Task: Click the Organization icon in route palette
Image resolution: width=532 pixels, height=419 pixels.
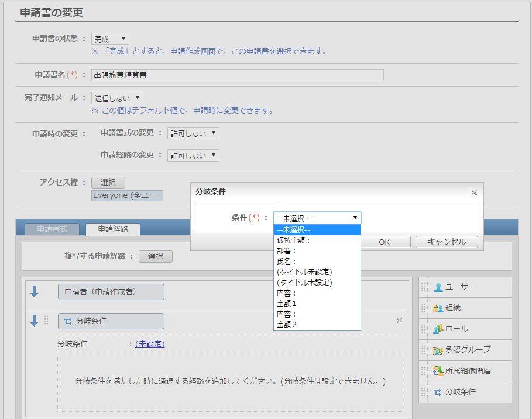Action: pos(438,308)
